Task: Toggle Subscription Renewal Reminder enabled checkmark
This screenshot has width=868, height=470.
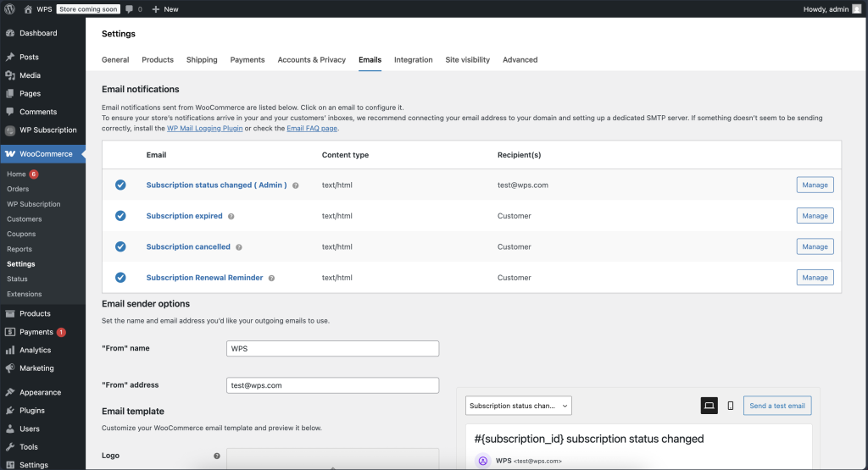Action: coord(120,278)
